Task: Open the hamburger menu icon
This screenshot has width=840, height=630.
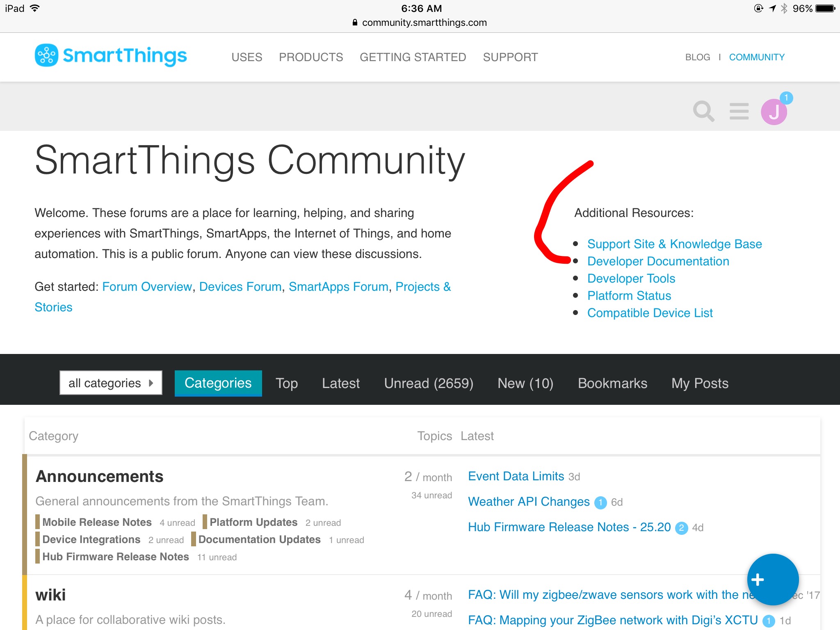Action: [x=739, y=111]
